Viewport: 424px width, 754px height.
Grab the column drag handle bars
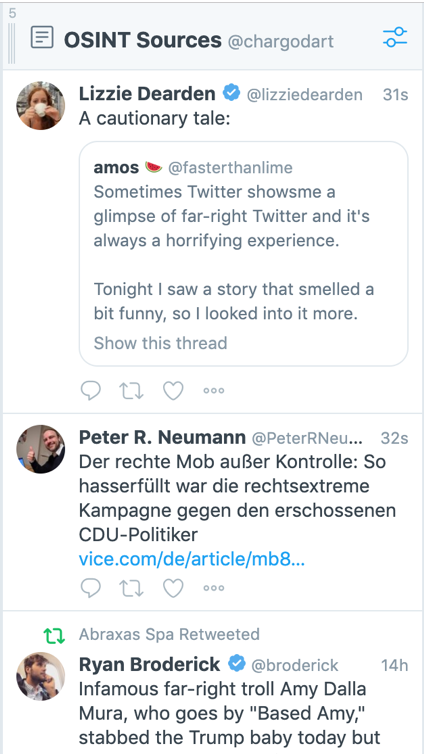[12, 43]
